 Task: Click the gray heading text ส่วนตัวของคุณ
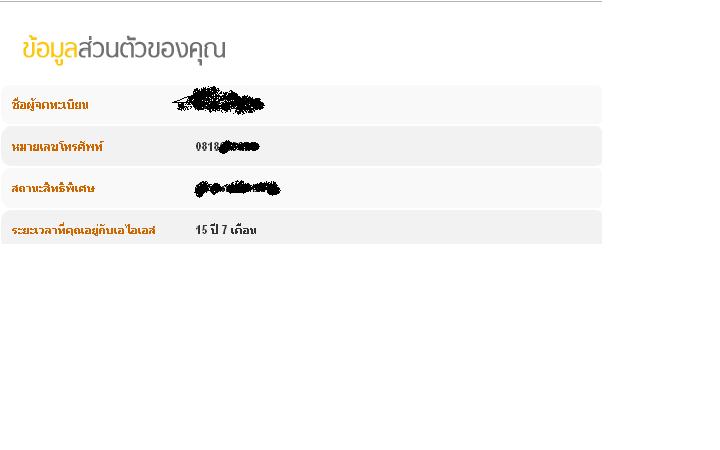[x=152, y=49]
